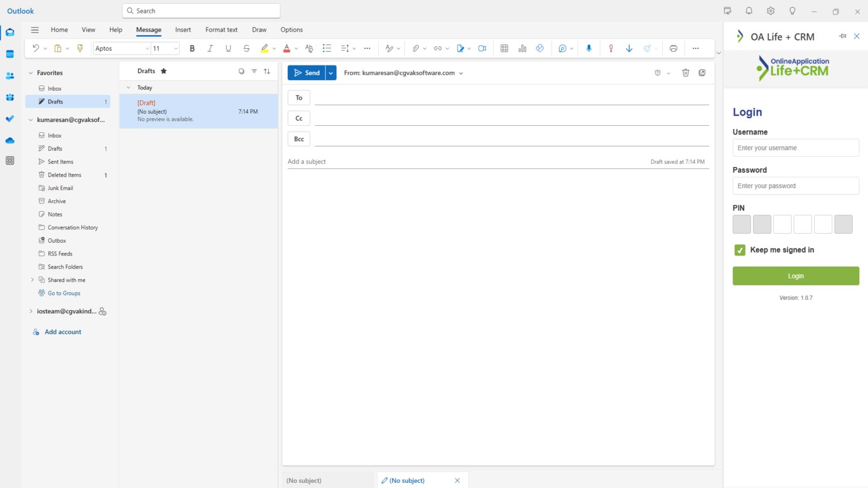Image resolution: width=868 pixels, height=488 pixels.
Task: Open the Home ribbon tab
Action: tap(59, 30)
